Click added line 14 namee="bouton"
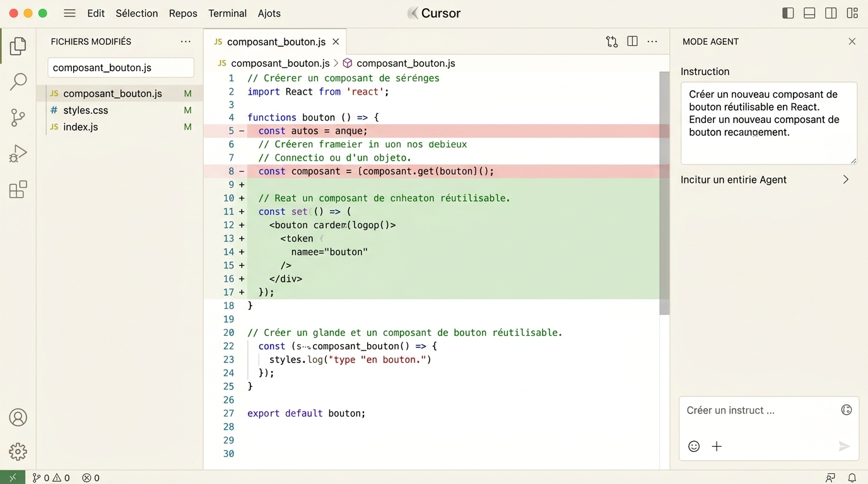868x484 pixels. point(329,252)
